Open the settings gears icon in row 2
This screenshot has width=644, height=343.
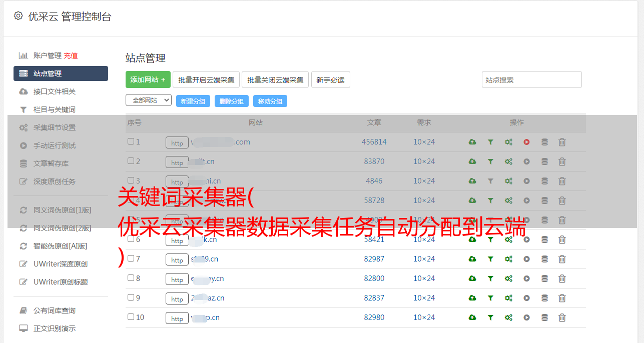pyautogui.click(x=508, y=161)
